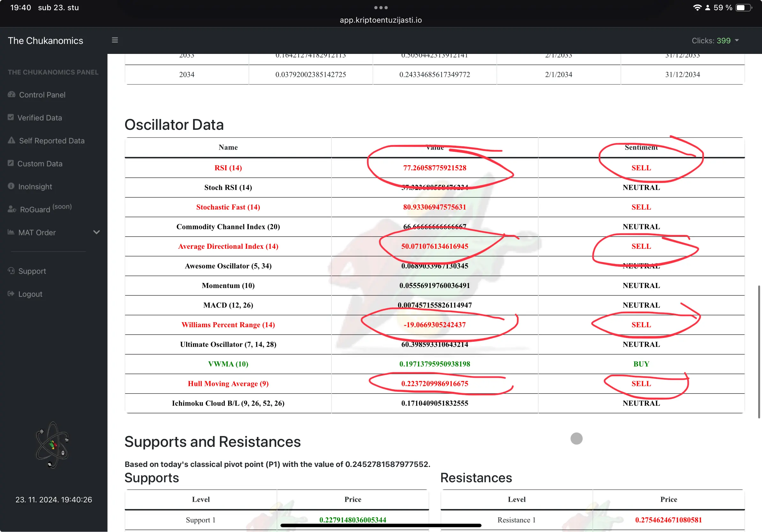Click the InoInsight info icon
Screen dimensions: 762x532
[11, 186]
